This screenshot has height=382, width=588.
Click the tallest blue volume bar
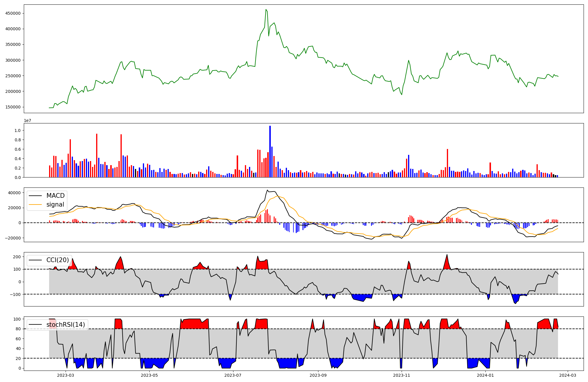pos(270,151)
